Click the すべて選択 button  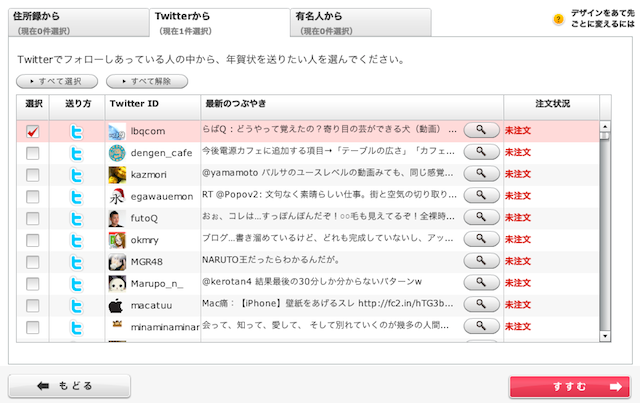tap(57, 81)
